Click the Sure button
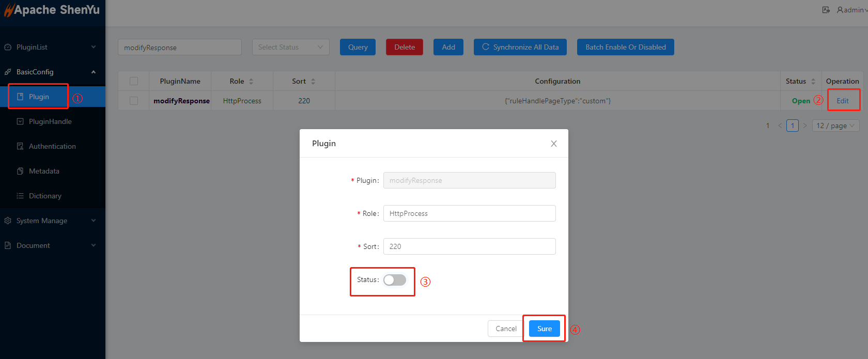This screenshot has width=868, height=359. [545, 329]
